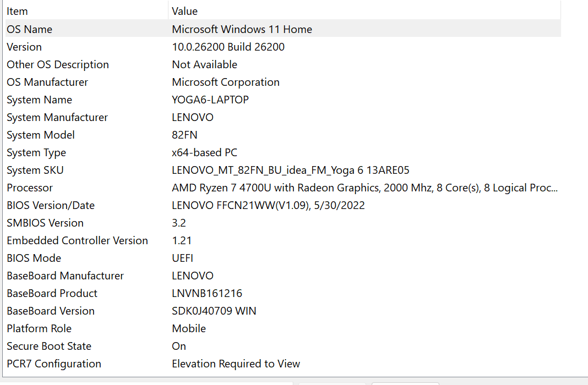Click the BaseBoard Product row
This screenshot has width=588, height=385.
pyautogui.click(x=52, y=293)
